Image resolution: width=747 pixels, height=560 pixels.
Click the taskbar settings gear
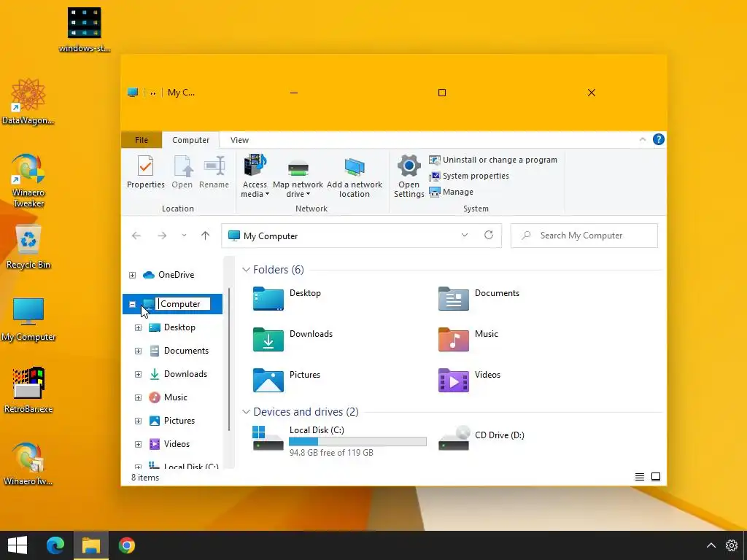tap(732, 545)
